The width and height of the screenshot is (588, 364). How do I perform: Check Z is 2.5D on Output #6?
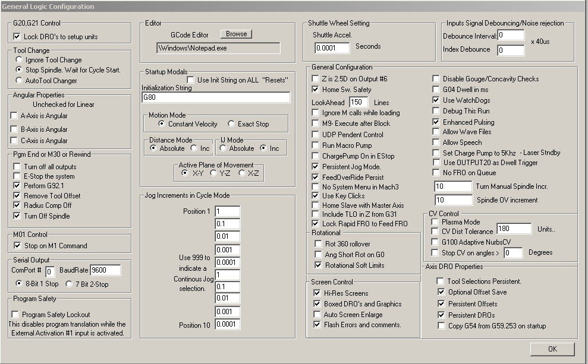point(315,78)
